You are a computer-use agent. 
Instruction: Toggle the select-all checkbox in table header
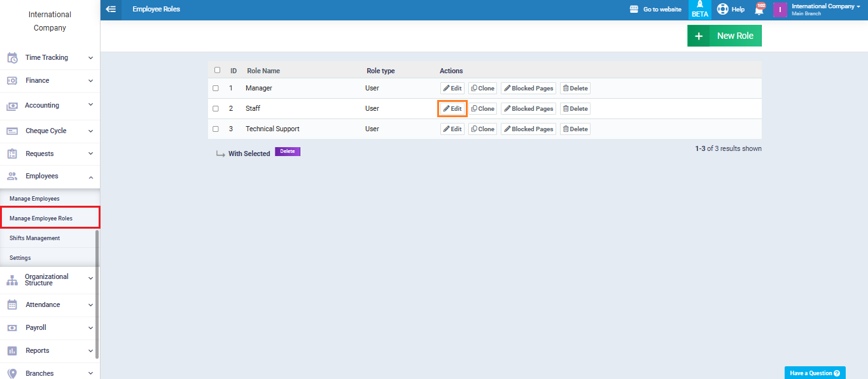[218, 70]
